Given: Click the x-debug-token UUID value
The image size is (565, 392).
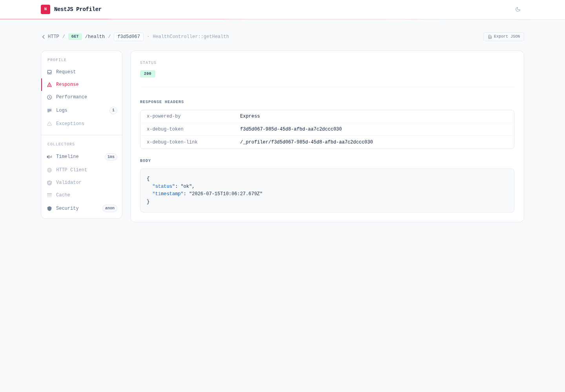Looking at the screenshot, I should 291,129.
